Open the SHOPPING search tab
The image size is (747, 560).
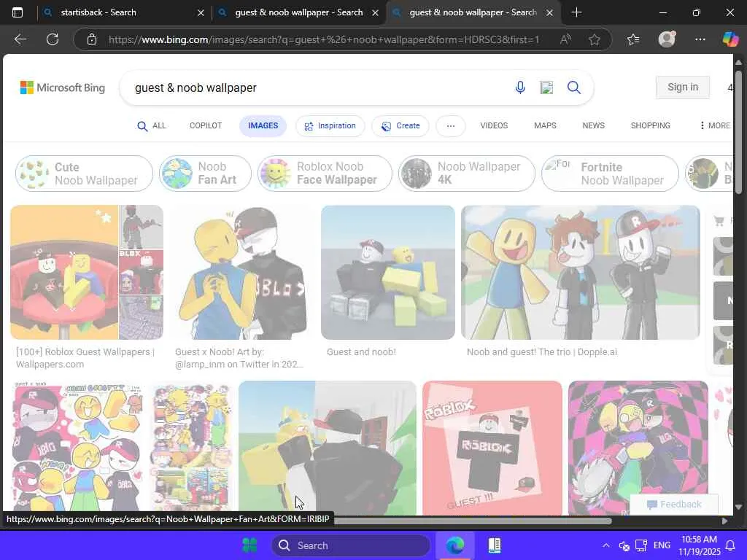coord(650,125)
